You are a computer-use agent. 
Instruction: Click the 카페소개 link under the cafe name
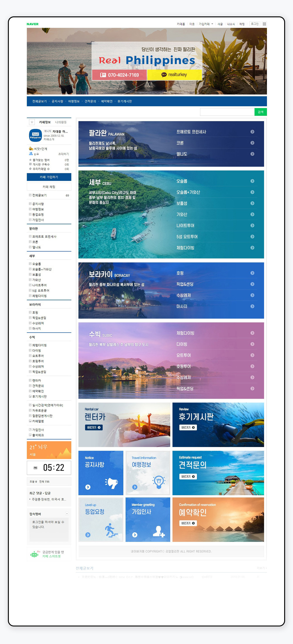tap(49, 139)
